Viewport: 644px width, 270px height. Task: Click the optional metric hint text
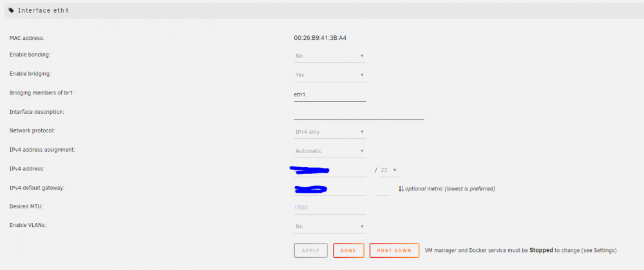coord(450,189)
